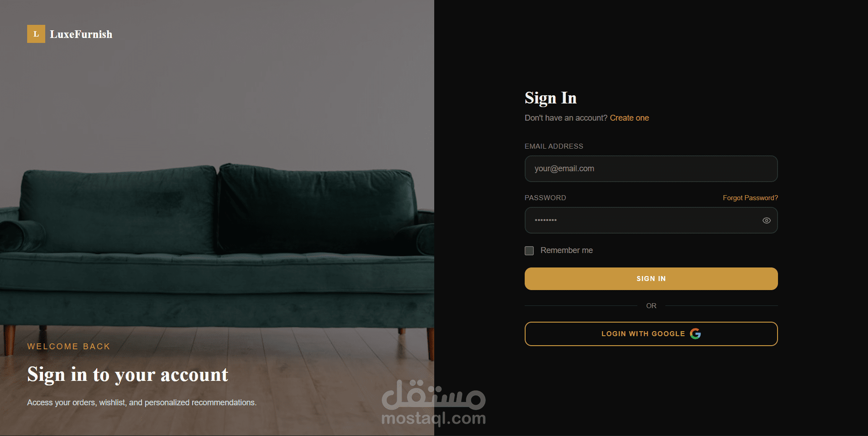Screen dimensions: 868x436
Task: Click the gold L logo icon
Action: 36,34
